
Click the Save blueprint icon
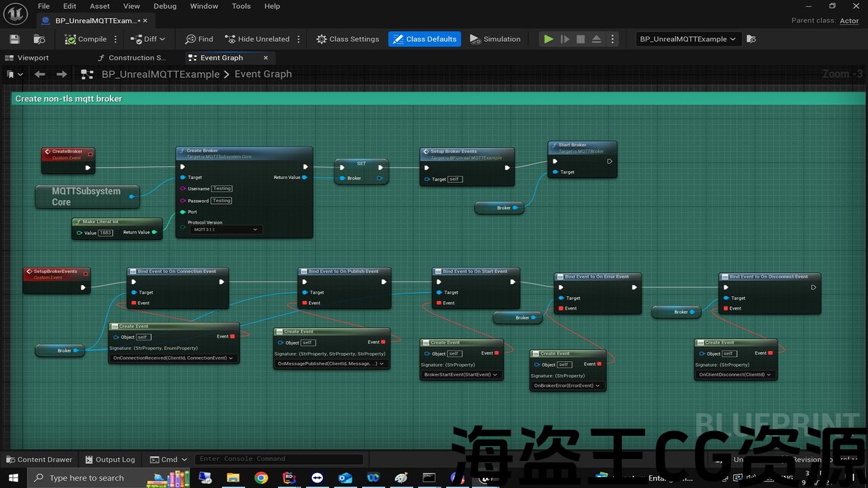tap(15, 39)
